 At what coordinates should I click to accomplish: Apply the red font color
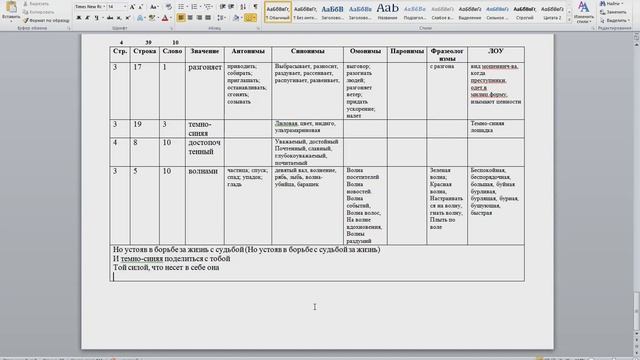click(x=165, y=18)
